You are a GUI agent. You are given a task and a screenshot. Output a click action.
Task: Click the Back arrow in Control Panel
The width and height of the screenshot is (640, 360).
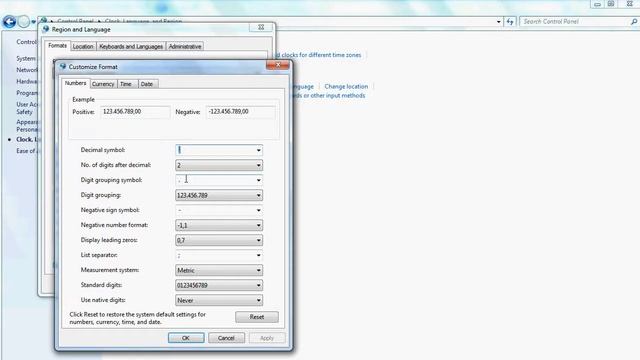(x=9, y=22)
